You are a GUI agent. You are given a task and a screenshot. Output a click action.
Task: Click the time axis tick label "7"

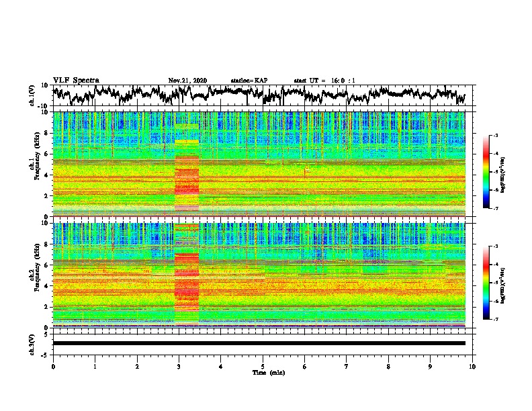[x=347, y=367]
